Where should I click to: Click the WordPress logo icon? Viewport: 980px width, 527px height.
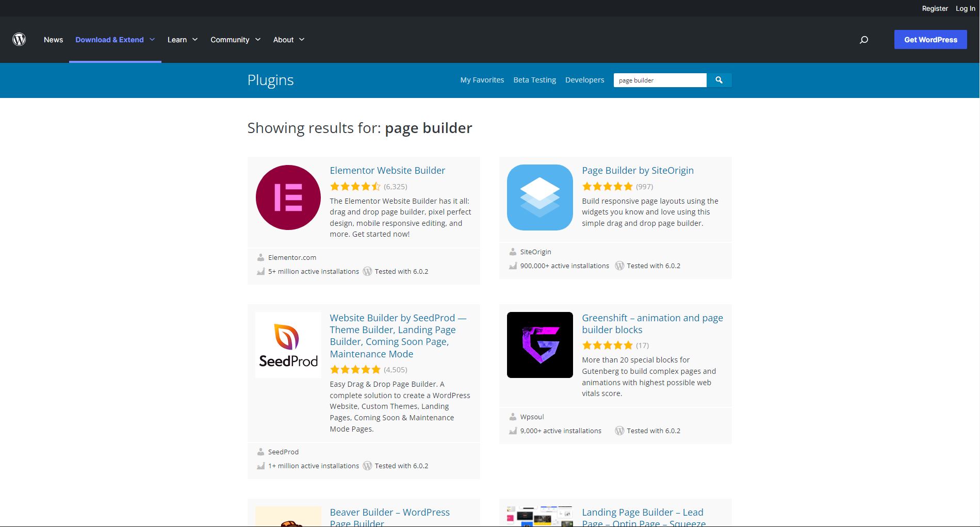pyautogui.click(x=19, y=39)
